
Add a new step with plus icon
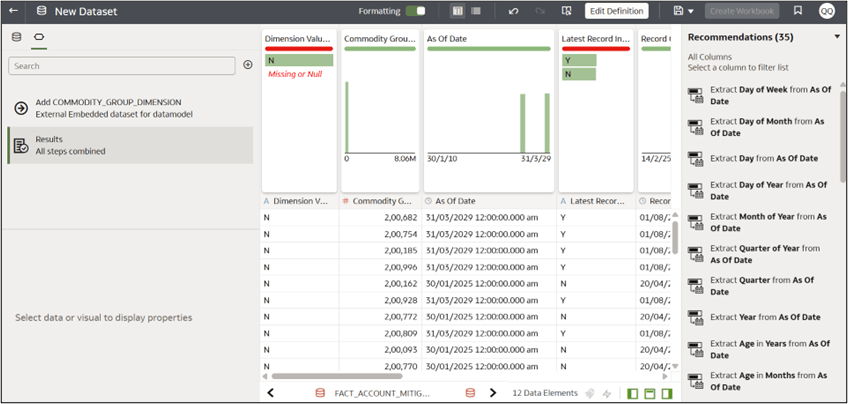(248, 65)
